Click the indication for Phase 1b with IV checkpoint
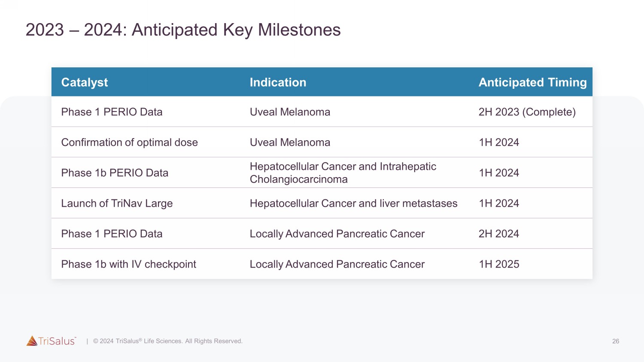Viewport: 644px width, 362px height. tap(337, 264)
